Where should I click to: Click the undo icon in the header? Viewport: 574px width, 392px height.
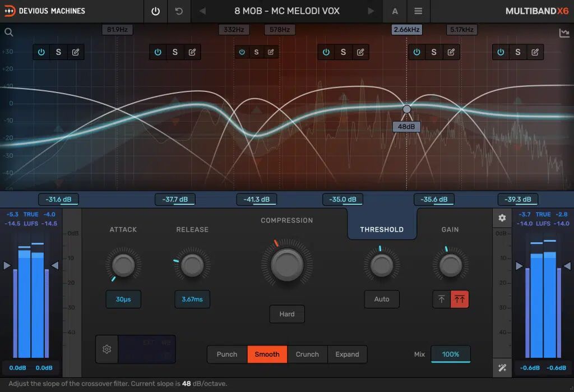(x=179, y=11)
